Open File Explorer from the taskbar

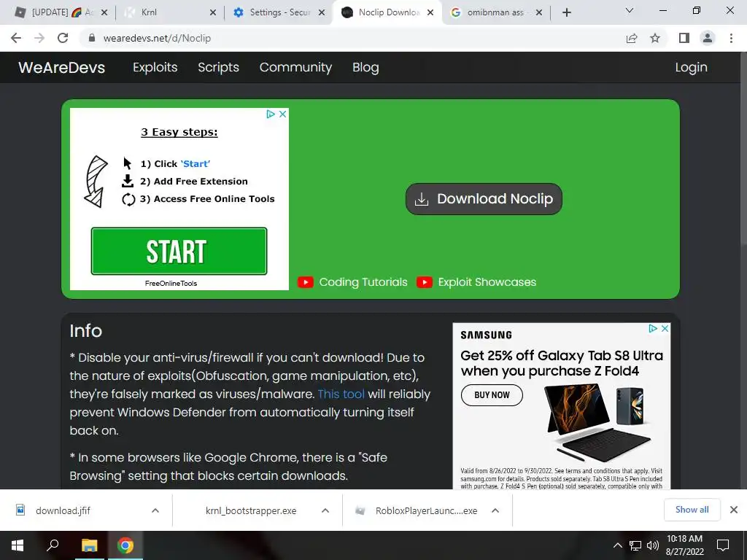89,545
